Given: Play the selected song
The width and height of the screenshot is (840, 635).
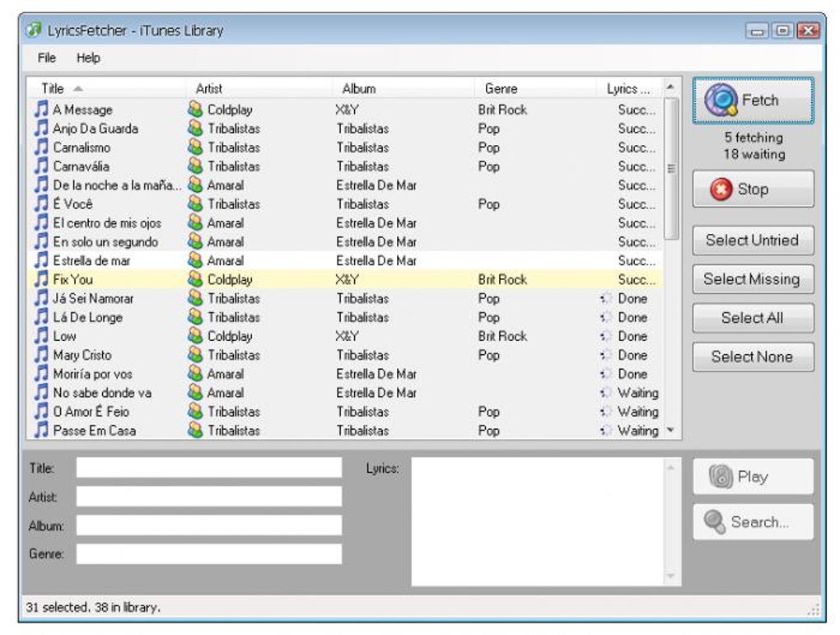Looking at the screenshot, I should click(754, 476).
